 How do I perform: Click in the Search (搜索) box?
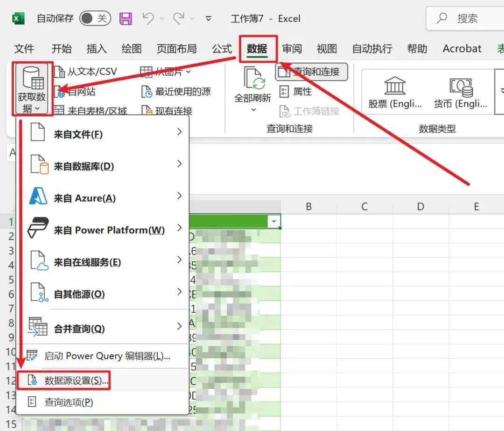(x=465, y=18)
